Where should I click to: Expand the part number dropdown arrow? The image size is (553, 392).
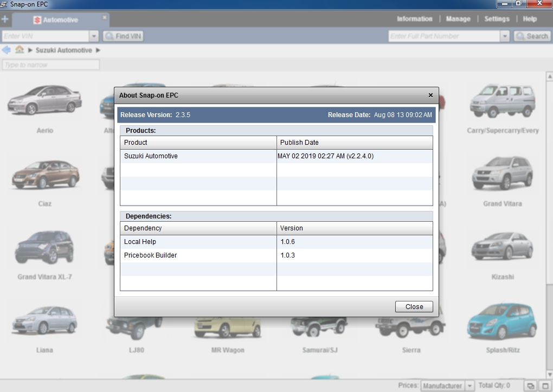click(505, 36)
